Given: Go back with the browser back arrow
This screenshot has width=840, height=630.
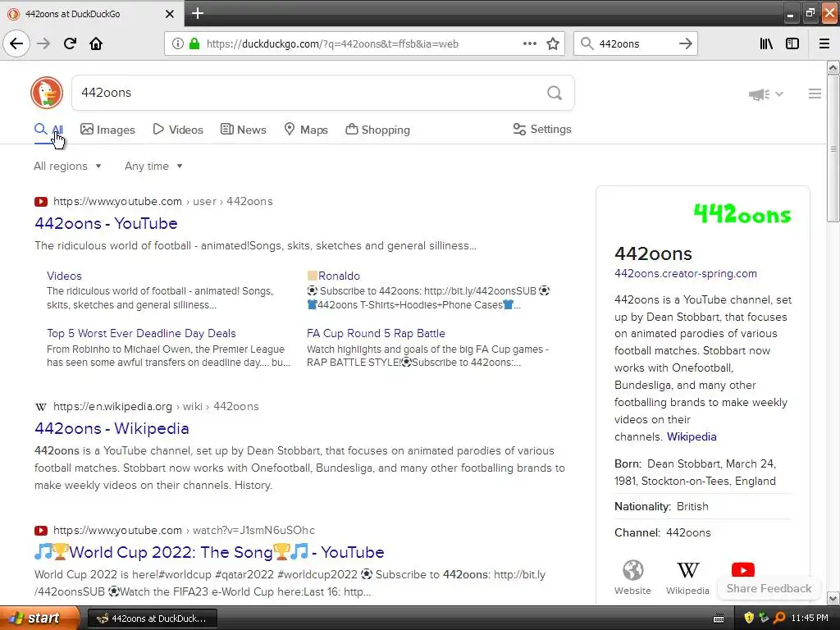Looking at the screenshot, I should 16,43.
